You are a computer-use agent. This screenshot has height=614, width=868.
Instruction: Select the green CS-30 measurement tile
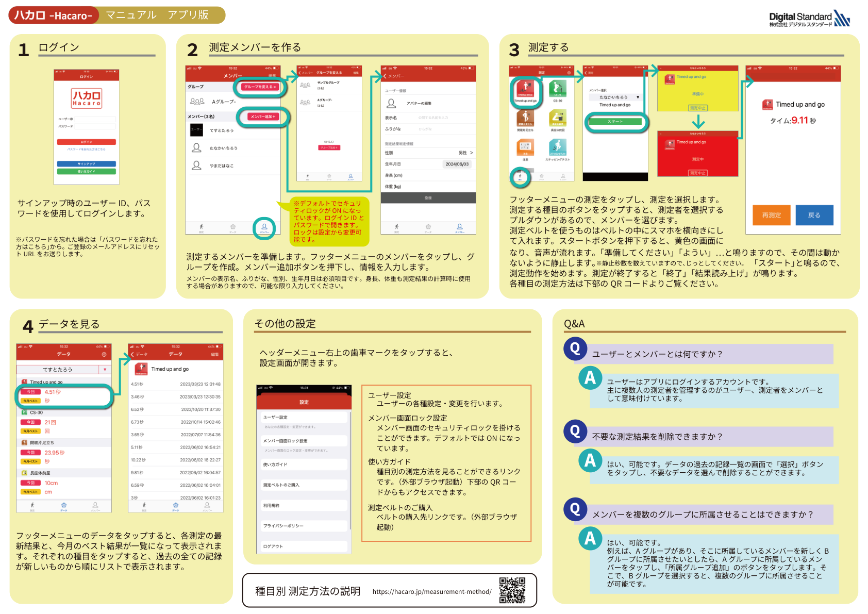point(558,89)
